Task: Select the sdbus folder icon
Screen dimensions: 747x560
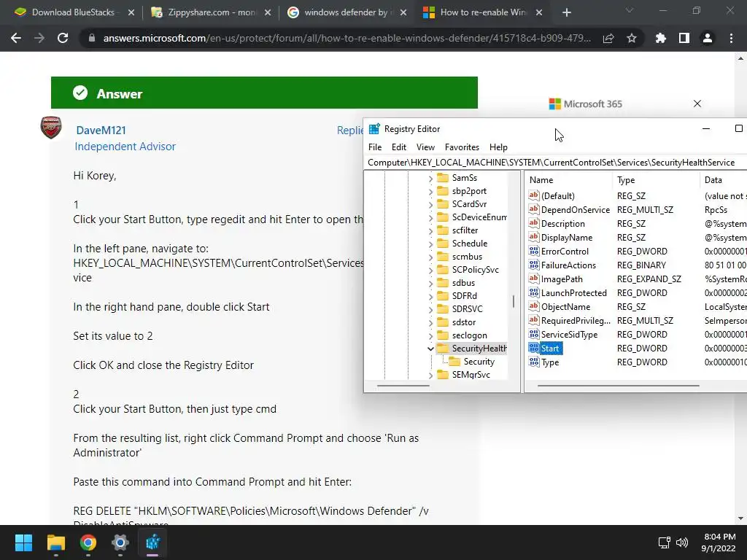Action: 443,283
